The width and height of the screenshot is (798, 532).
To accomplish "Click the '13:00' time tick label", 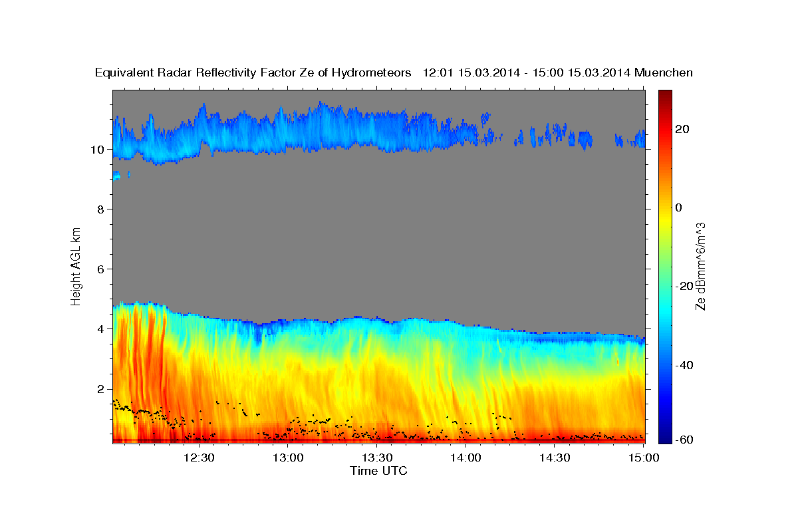I will click(288, 458).
